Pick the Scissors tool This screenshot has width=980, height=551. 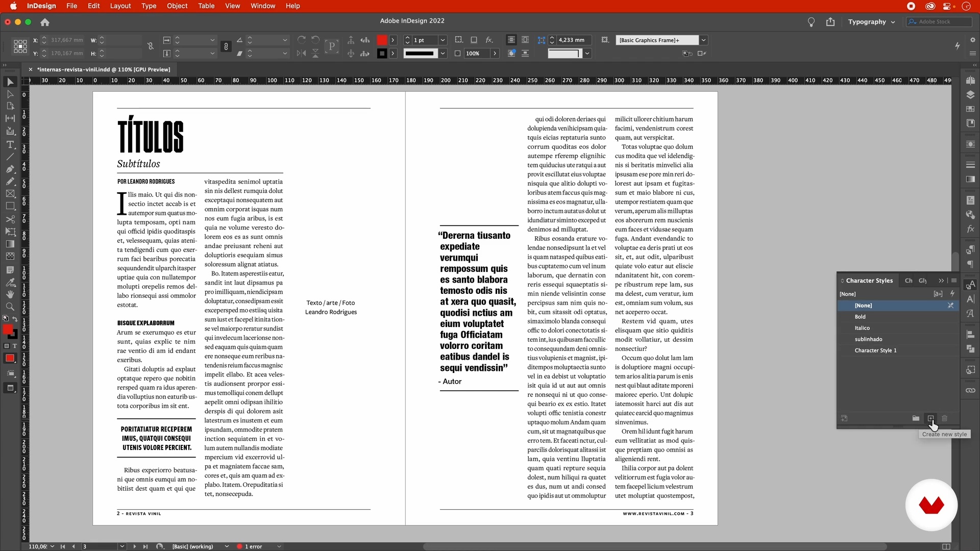click(x=10, y=219)
